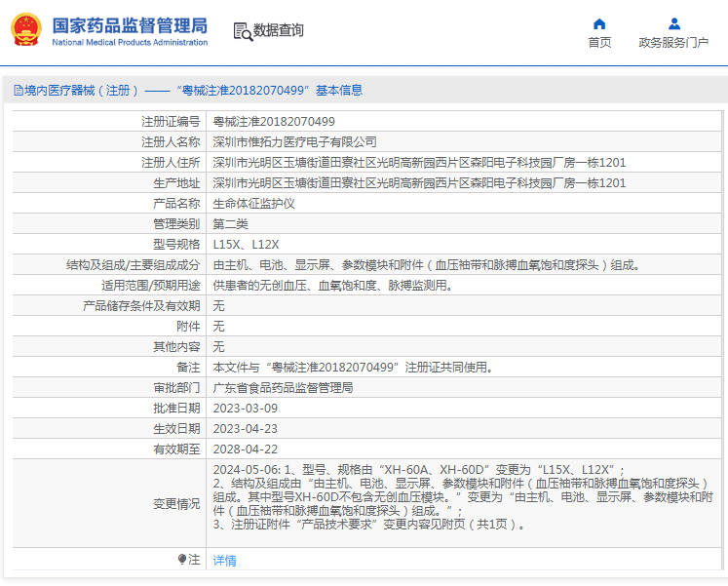Click 数据查询 heading text

(278, 30)
